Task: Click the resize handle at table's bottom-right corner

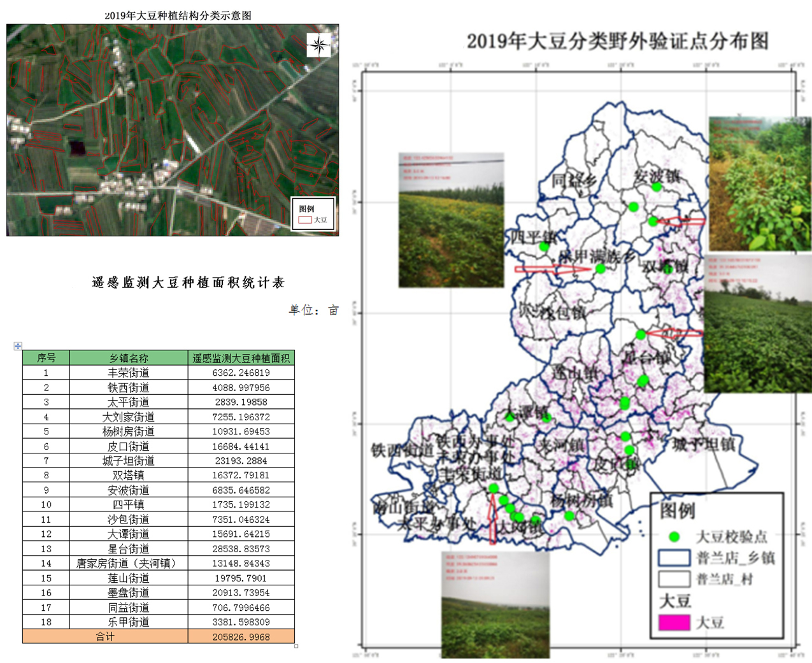Action: 296,646
